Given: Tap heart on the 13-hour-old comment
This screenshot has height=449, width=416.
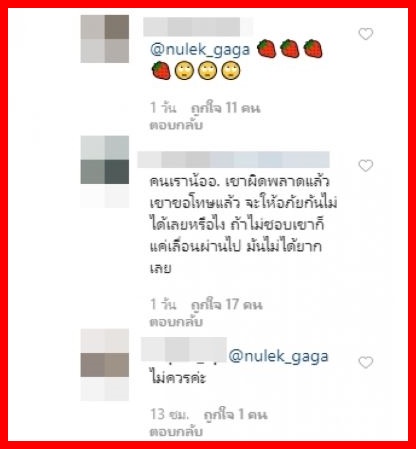Looking at the screenshot, I should tap(366, 362).
